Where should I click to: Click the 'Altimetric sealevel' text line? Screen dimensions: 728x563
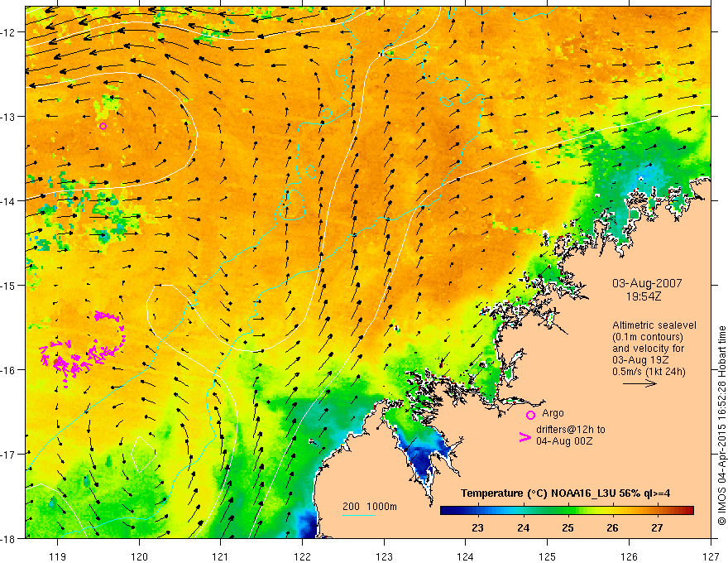click(654, 325)
